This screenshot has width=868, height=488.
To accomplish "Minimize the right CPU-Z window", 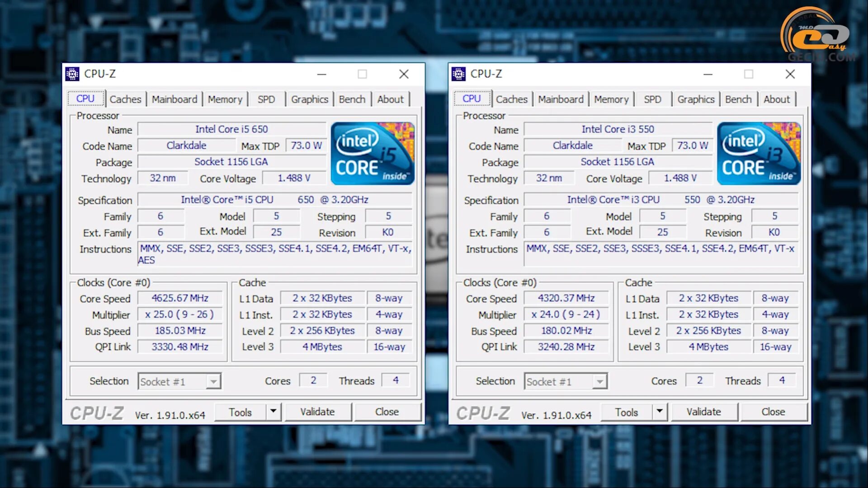I will [x=708, y=74].
